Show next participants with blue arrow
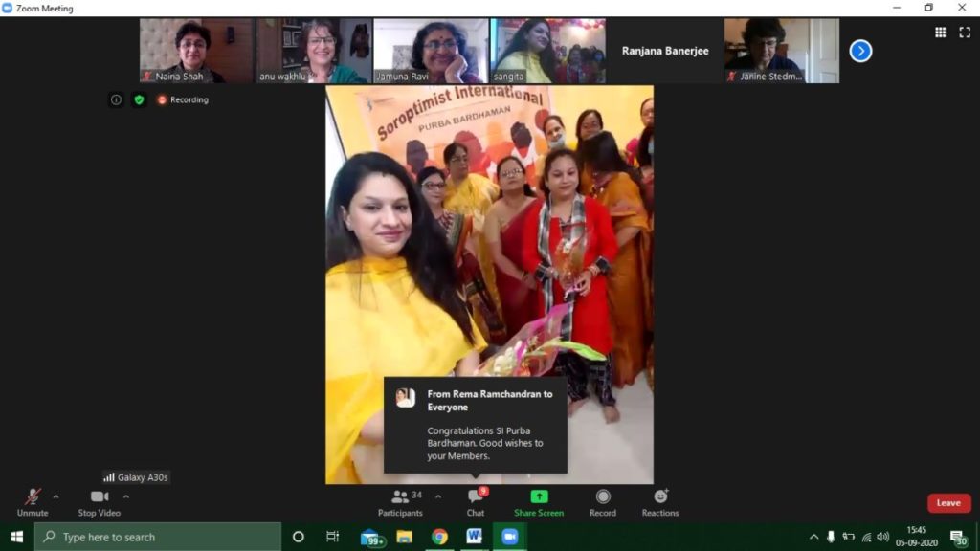The height and width of the screenshot is (551, 980). click(x=860, y=51)
